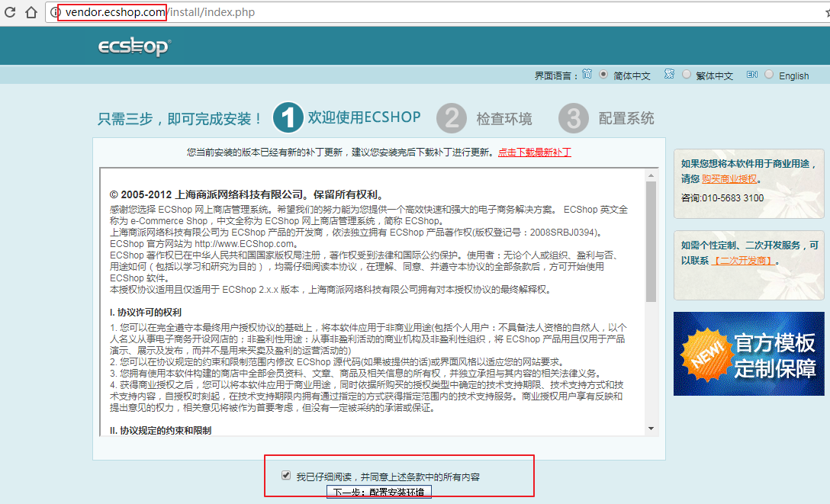830x504 pixels.
Task: Click the site info icon in address bar
Action: 53,12
